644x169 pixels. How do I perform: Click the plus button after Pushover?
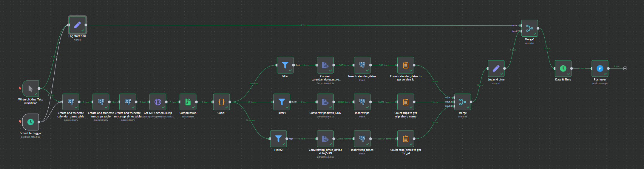(x=625, y=69)
